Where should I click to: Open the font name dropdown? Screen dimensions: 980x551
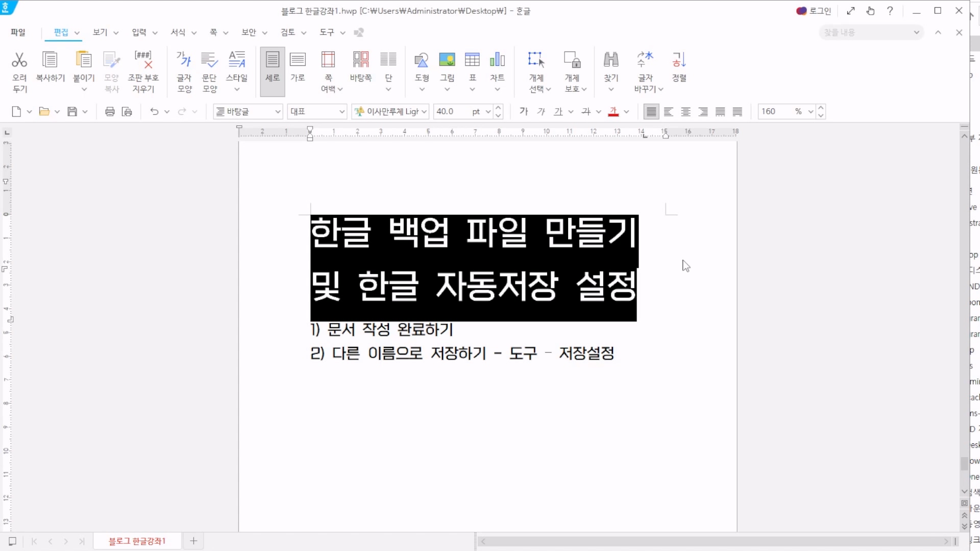(424, 112)
